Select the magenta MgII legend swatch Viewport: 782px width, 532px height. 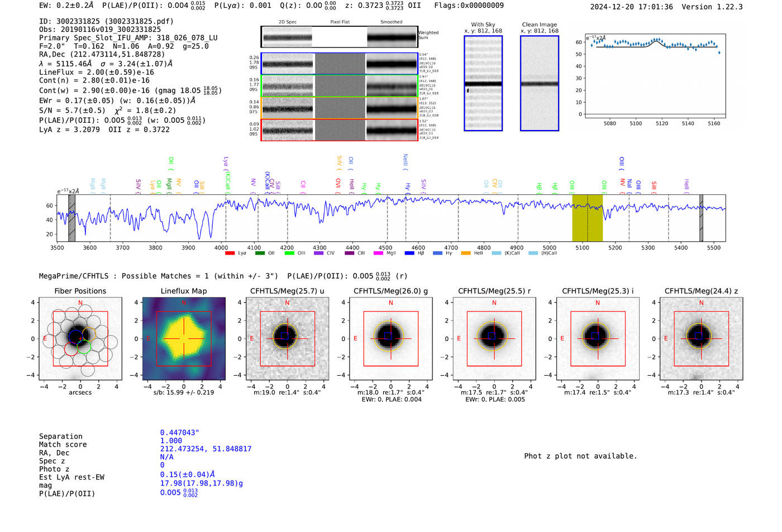coord(379,253)
